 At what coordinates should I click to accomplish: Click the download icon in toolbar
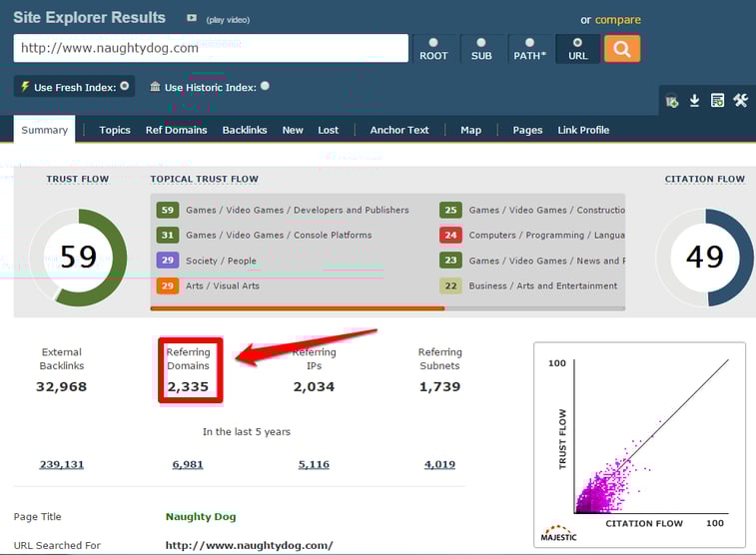click(x=694, y=101)
